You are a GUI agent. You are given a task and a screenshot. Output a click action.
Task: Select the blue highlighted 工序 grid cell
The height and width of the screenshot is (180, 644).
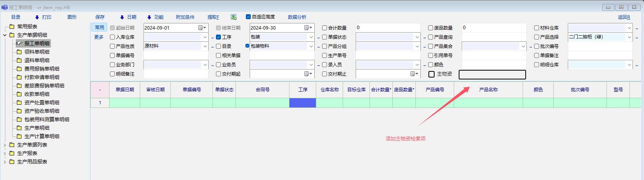(x=302, y=102)
